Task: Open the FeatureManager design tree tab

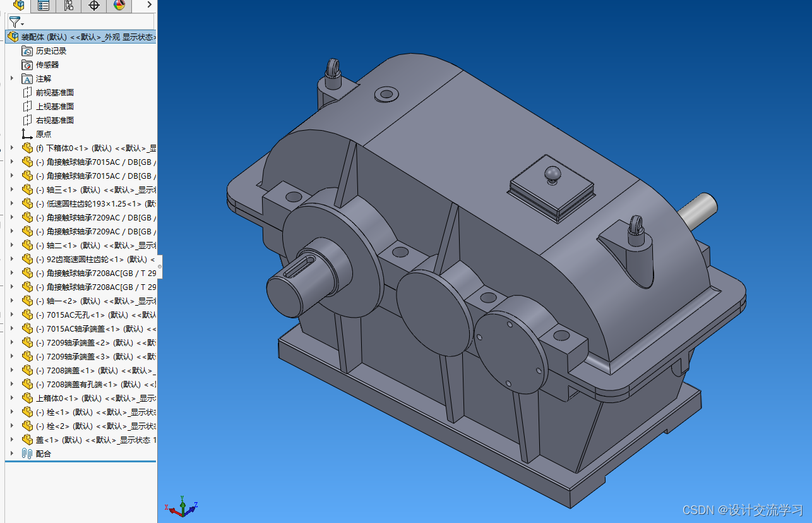Action: [18, 6]
